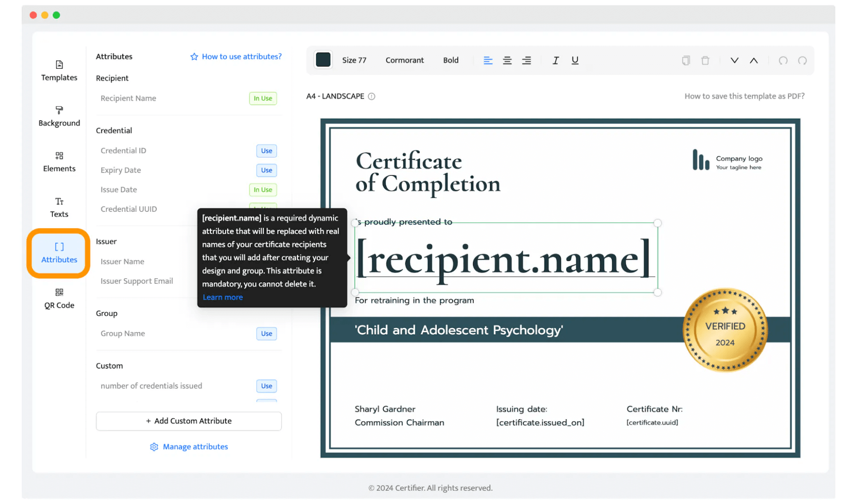Open the Templates sidebar tab
Image resolution: width=857 pixels, height=504 pixels.
pos(59,70)
